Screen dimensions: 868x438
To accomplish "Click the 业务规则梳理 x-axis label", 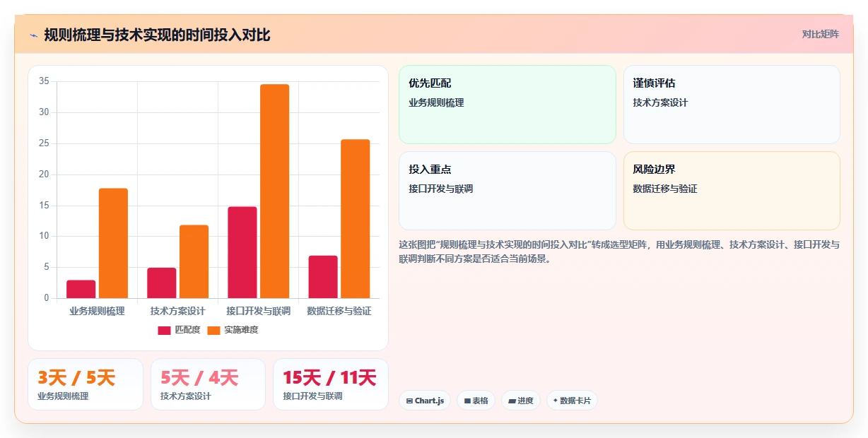I will click(97, 311).
